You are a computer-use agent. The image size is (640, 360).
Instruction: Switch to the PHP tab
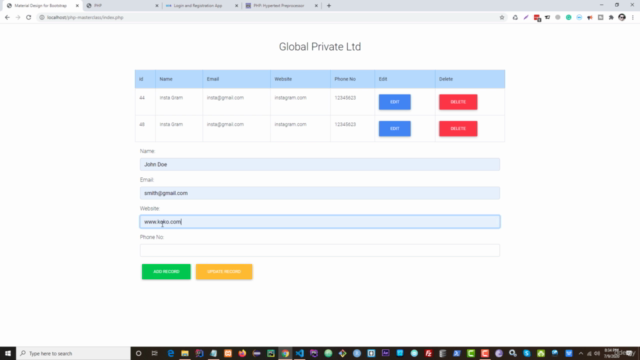click(x=122, y=6)
